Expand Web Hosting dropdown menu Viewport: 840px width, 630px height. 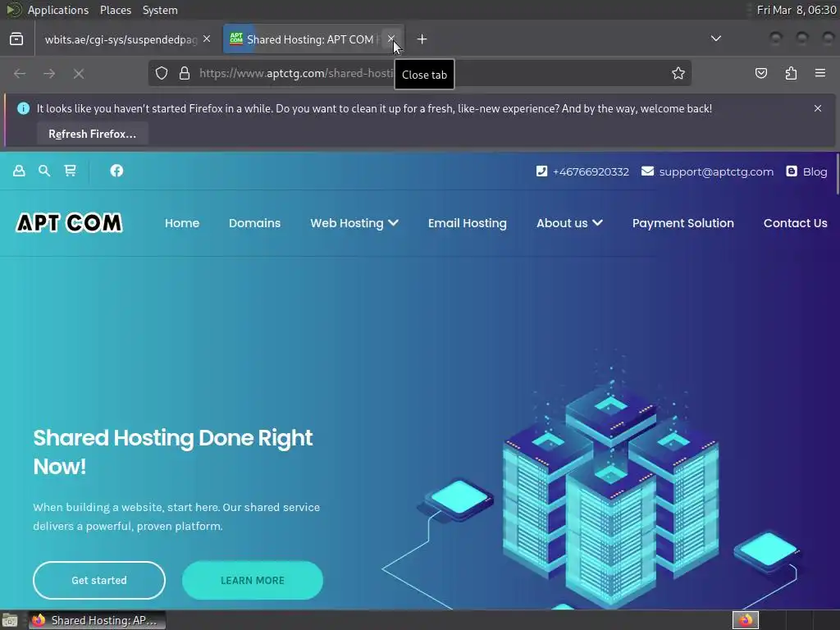pos(354,223)
